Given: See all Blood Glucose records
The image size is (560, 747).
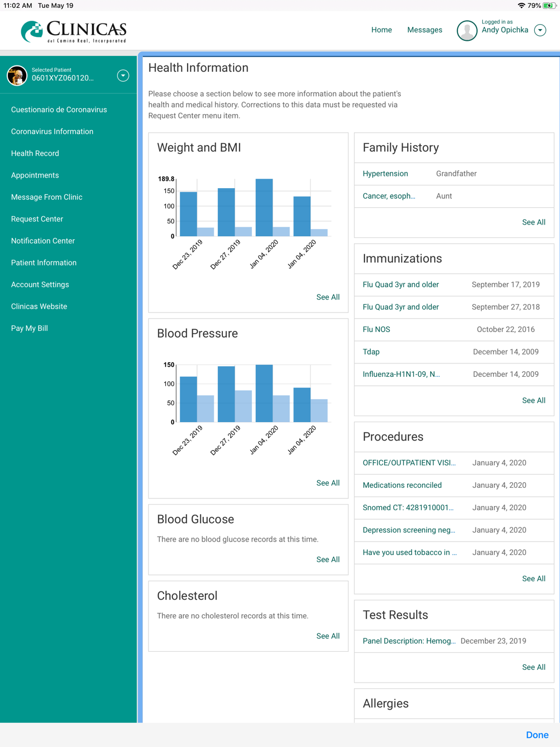Looking at the screenshot, I should 328,559.
